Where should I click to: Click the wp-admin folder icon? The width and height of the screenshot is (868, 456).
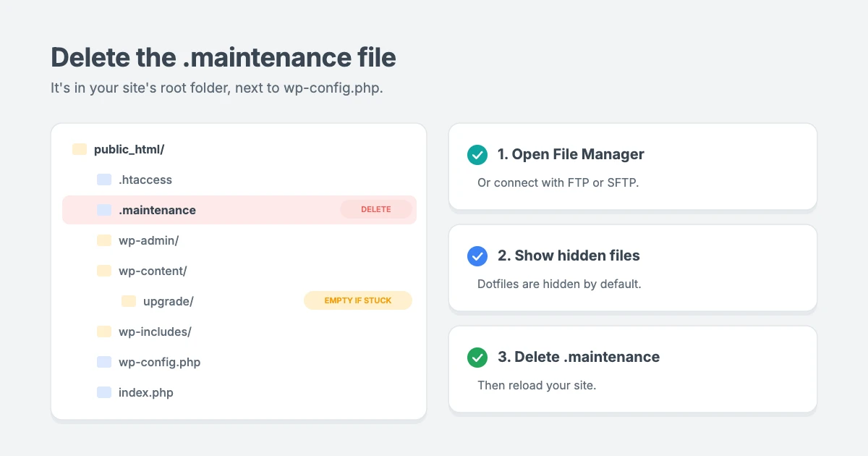104,240
